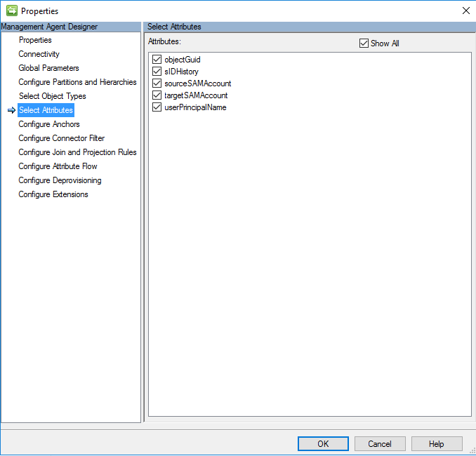Screen dimensions: 476x456
Task: Open Configure Connector Filter page
Action: pos(61,138)
